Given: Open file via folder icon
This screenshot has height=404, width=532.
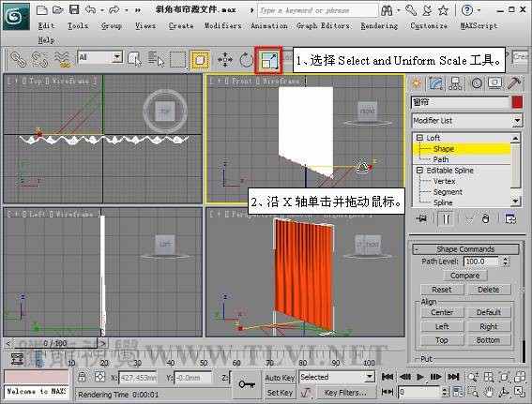Looking at the screenshot, I should [57, 9].
